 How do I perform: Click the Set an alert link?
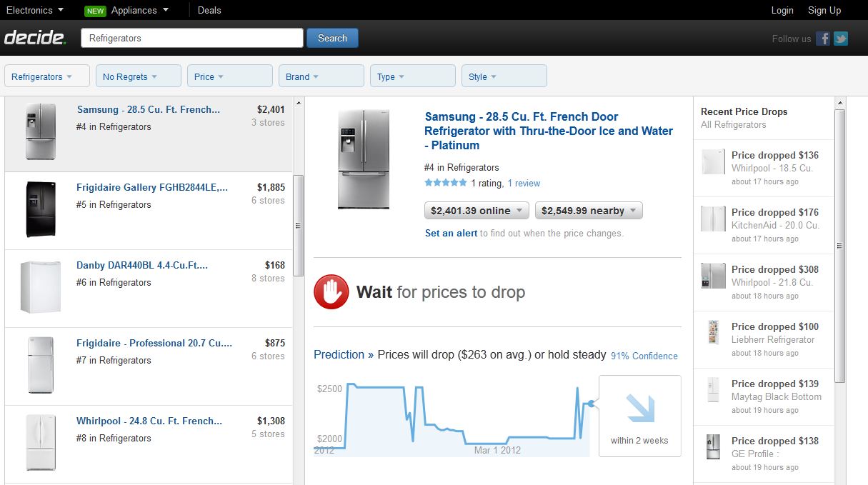click(451, 233)
